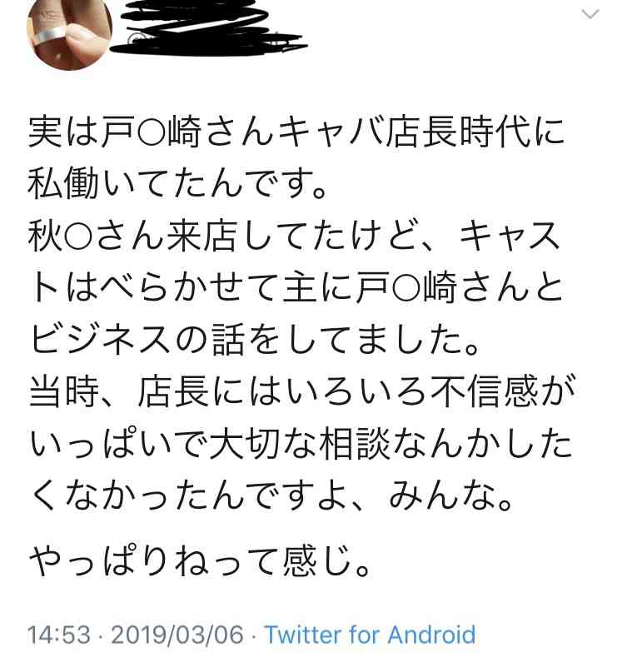
Task: Click the line "ビジネスの話をしてました。"
Action: (x=255, y=339)
